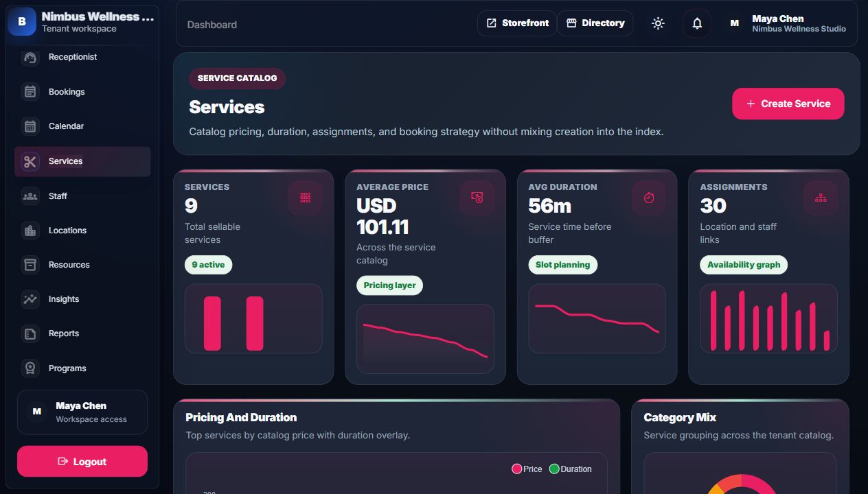Open Programs from sidebar

tap(82, 368)
